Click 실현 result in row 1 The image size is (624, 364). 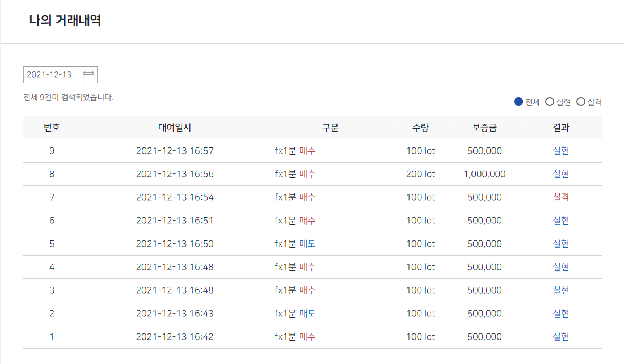pyautogui.click(x=560, y=337)
